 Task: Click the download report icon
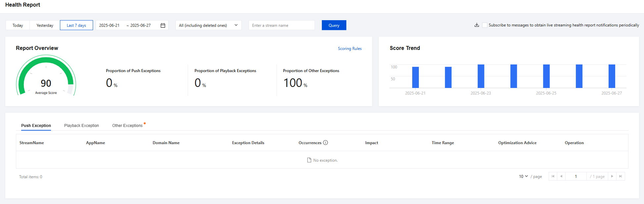tap(476, 25)
